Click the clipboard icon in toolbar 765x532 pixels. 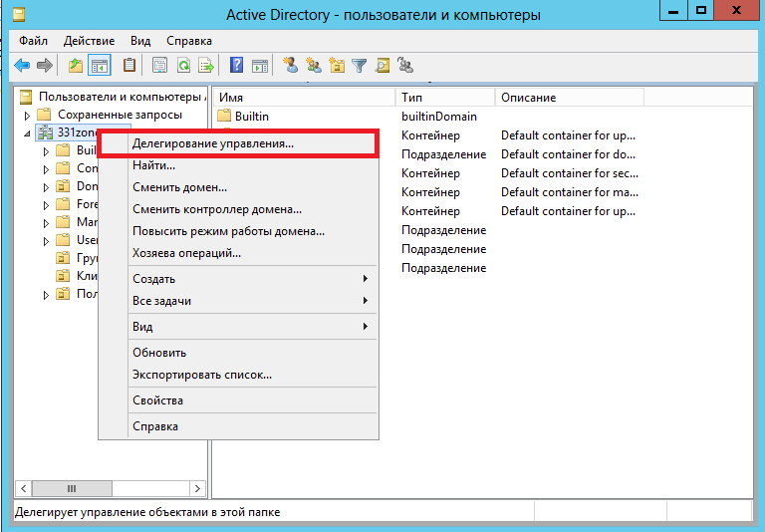tap(128, 66)
